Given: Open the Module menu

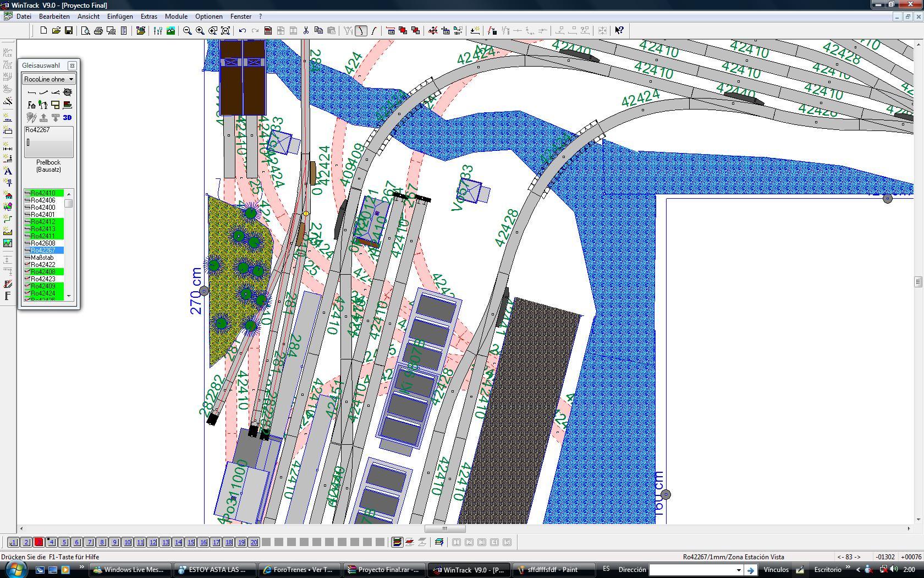Looking at the screenshot, I should pyautogui.click(x=176, y=17).
